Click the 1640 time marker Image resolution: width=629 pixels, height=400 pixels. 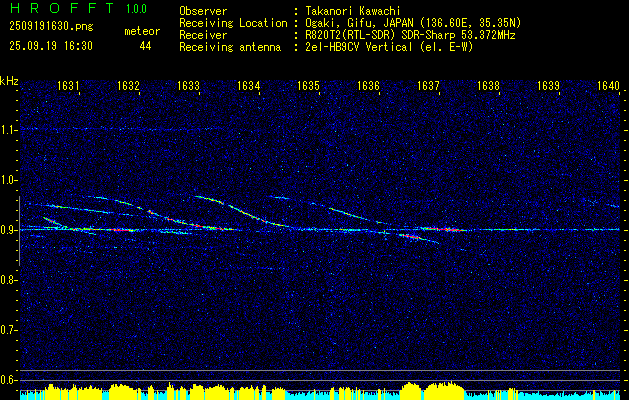[x=608, y=87]
